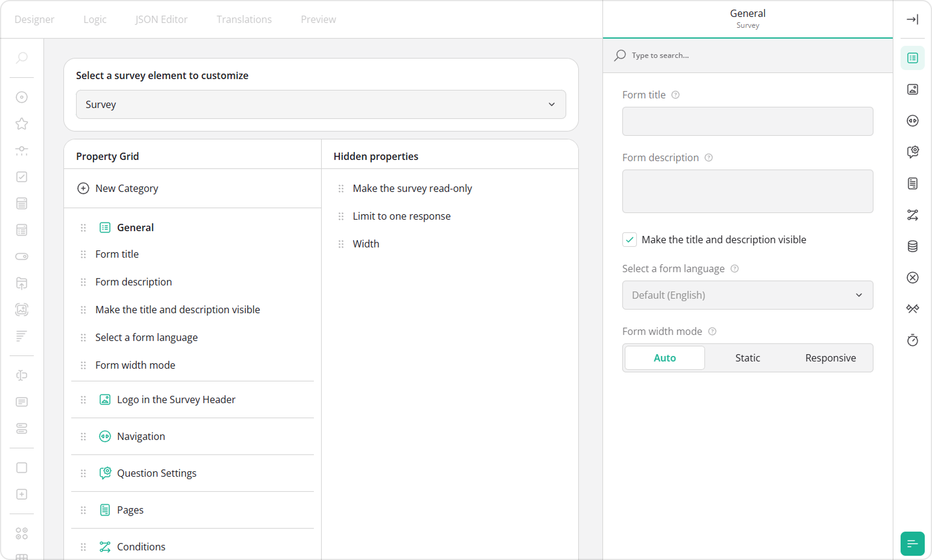Collapse the right properties panel
The height and width of the screenshot is (560, 932).
coord(912,19)
